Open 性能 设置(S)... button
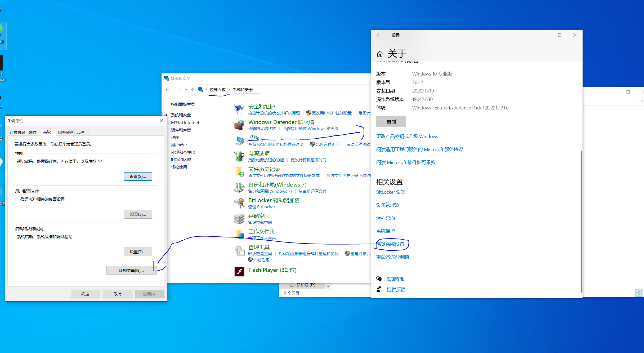 [x=138, y=176]
